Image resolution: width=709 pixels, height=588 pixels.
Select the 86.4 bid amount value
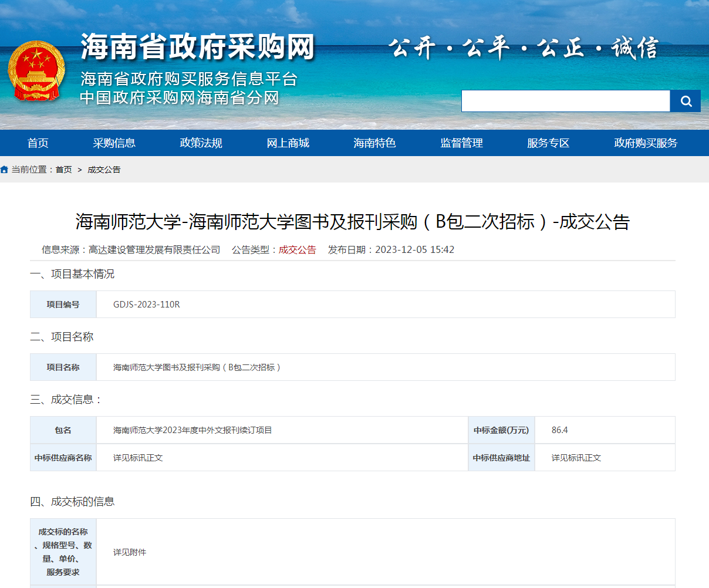click(x=560, y=430)
